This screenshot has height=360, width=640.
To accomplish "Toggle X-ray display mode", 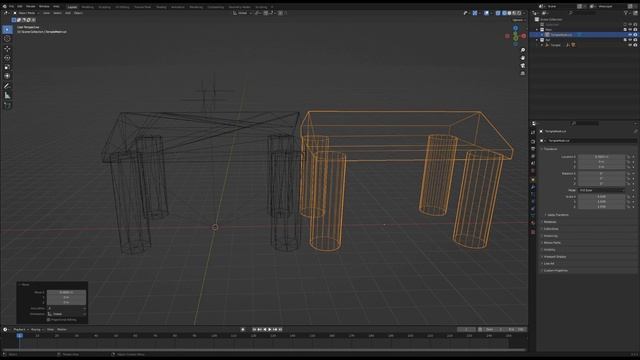I will (x=498, y=13).
